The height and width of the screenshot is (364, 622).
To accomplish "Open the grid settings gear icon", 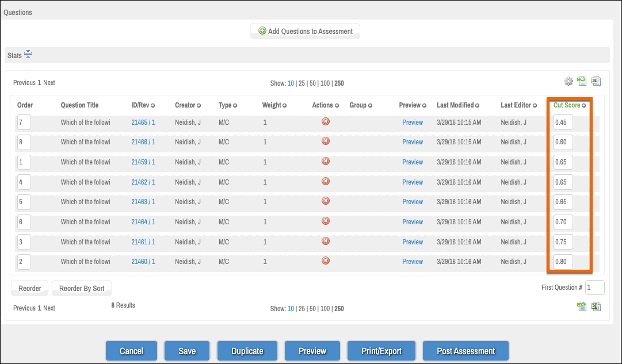I will (x=568, y=81).
